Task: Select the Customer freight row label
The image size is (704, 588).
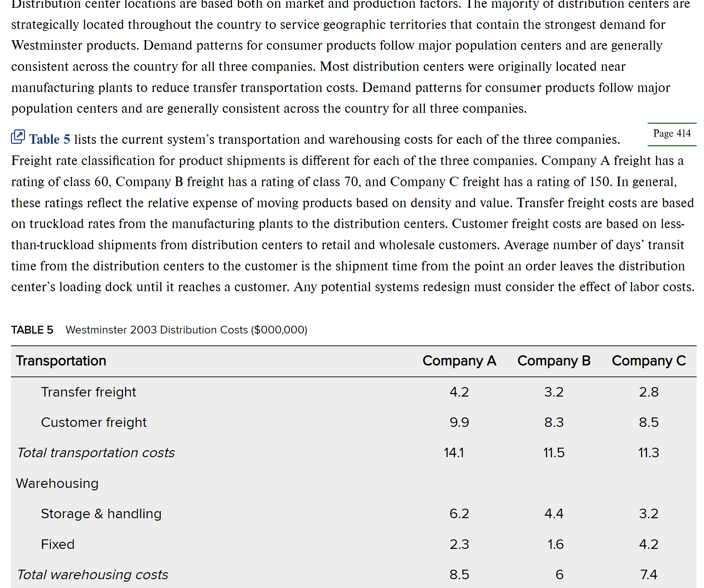Action: 94,422
